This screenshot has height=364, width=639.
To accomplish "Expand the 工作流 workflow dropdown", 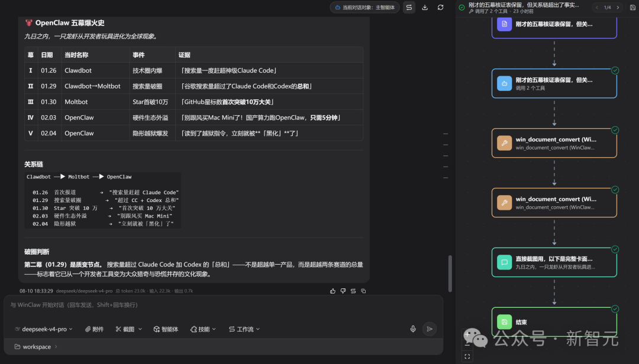I will tap(244, 329).
